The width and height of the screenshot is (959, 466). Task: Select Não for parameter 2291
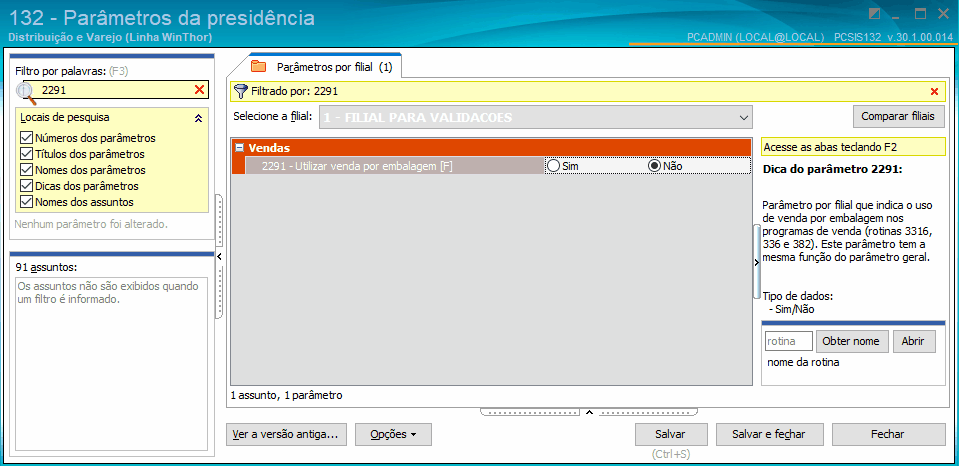click(x=654, y=166)
